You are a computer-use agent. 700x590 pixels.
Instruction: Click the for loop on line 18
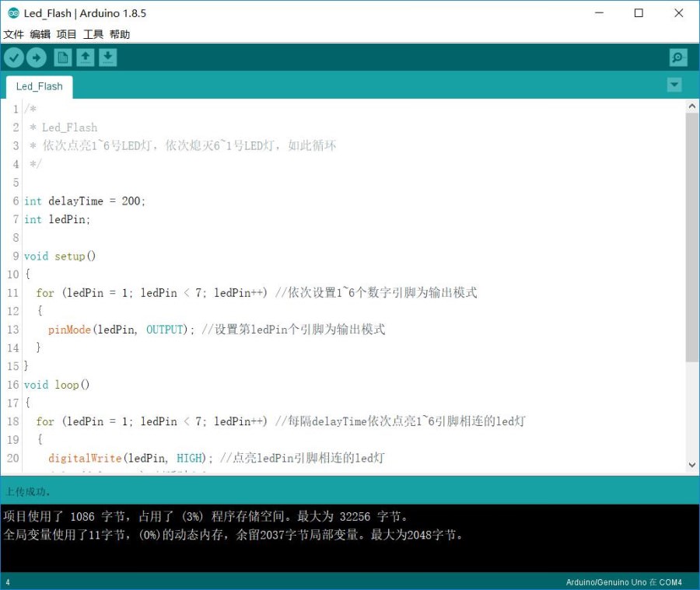tap(152, 421)
